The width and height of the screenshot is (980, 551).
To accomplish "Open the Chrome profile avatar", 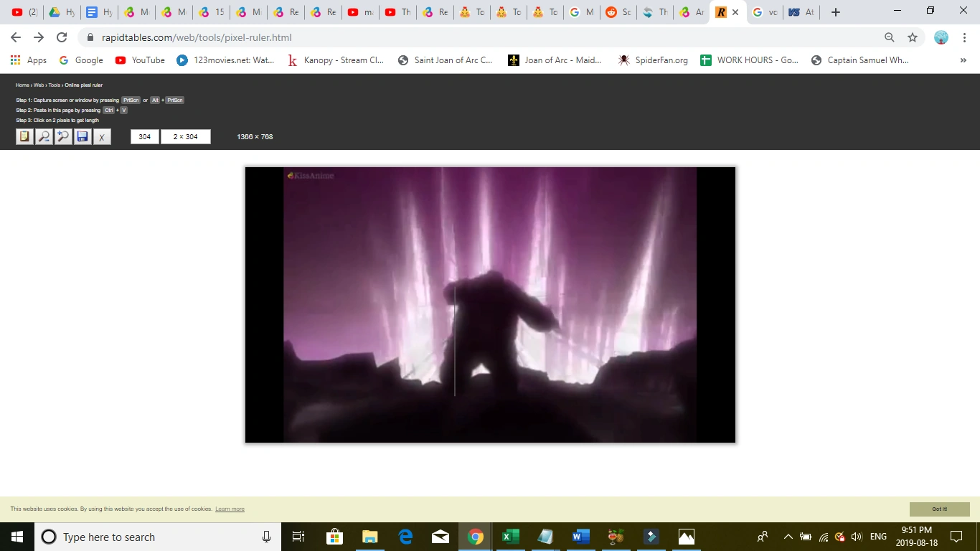I will pos(941,37).
